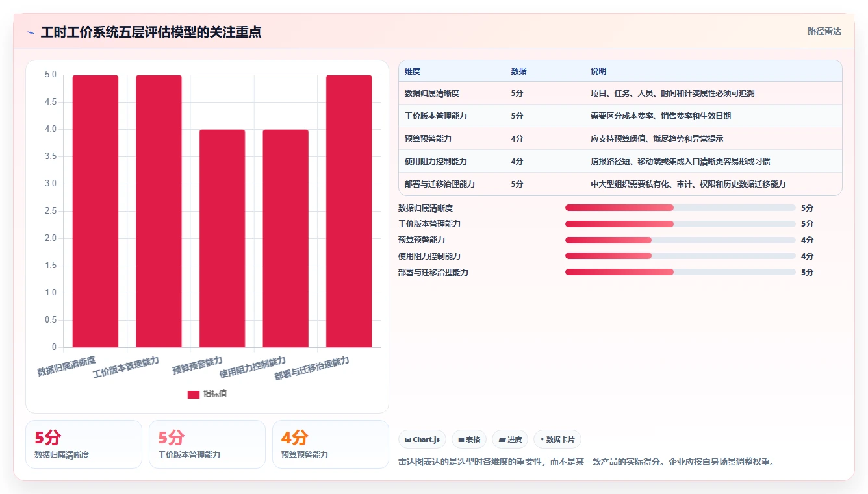Click x-axis label 部署与迁移治理能力 under chart
This screenshot has height=494, width=868.
[313, 368]
